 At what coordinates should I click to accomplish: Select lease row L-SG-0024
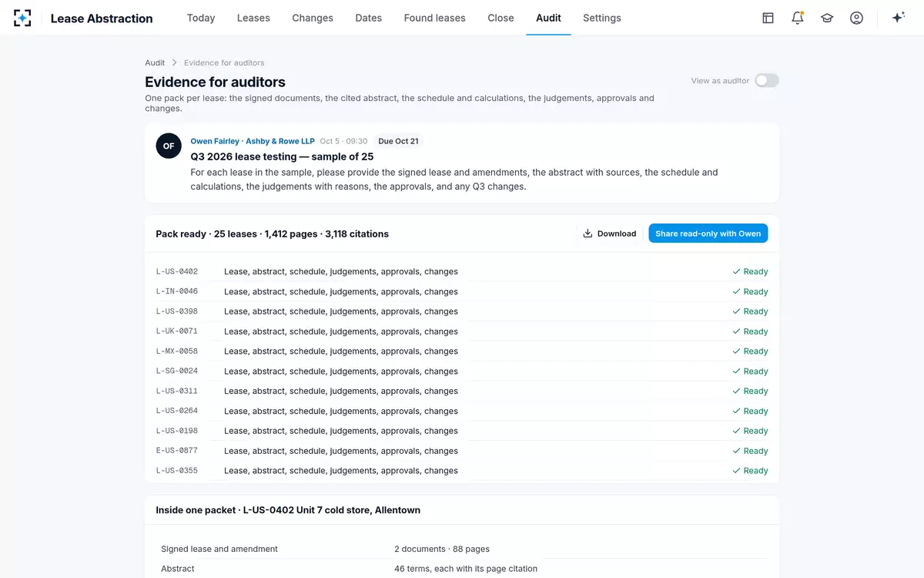coord(462,371)
